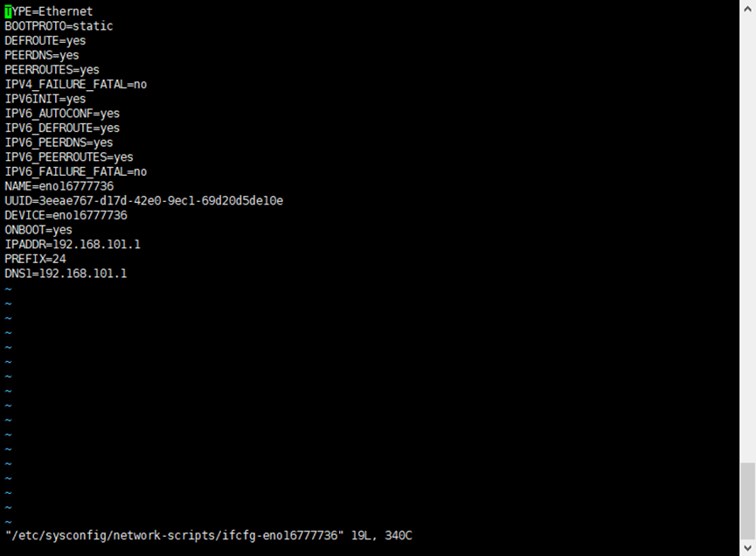Click the IPV6INIT=yes line
756x556 pixels.
(x=45, y=99)
